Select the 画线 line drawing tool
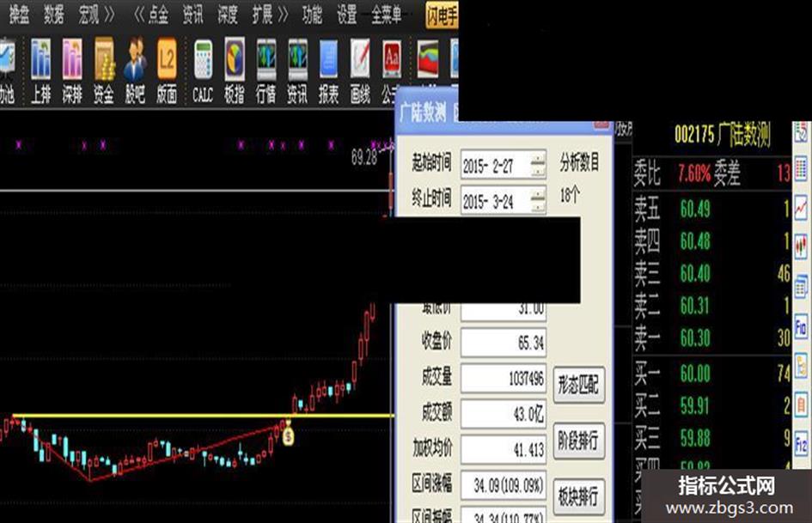The height and width of the screenshot is (523, 812). click(360, 71)
